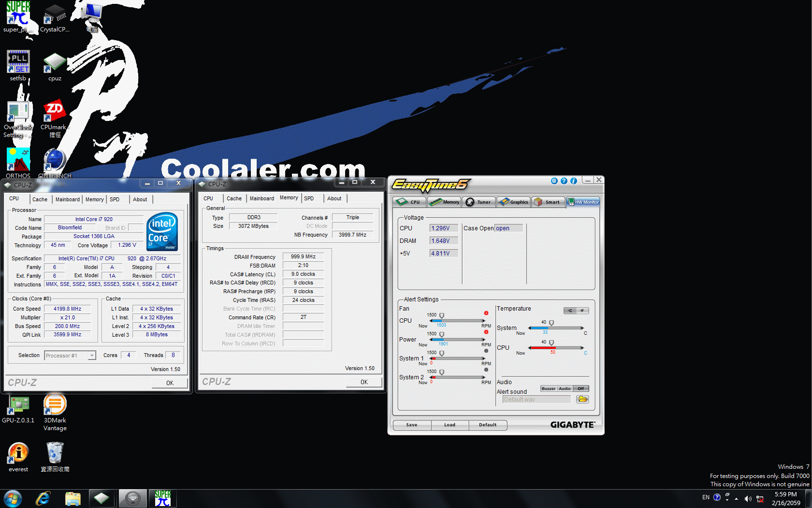The image size is (812, 508).
Task: Launch the 3DMark Vantage desktop shortcut
Action: coord(55,412)
